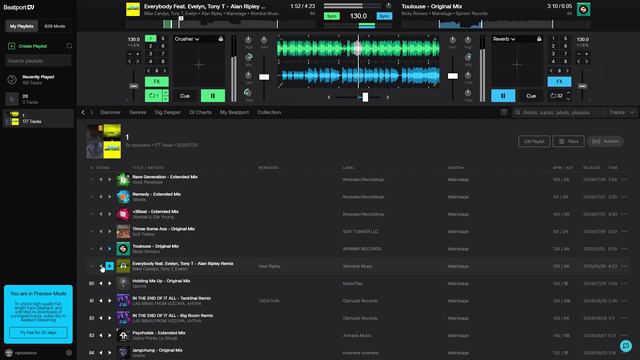
Task: Open the Crusher effect dropdown
Action: [187, 39]
